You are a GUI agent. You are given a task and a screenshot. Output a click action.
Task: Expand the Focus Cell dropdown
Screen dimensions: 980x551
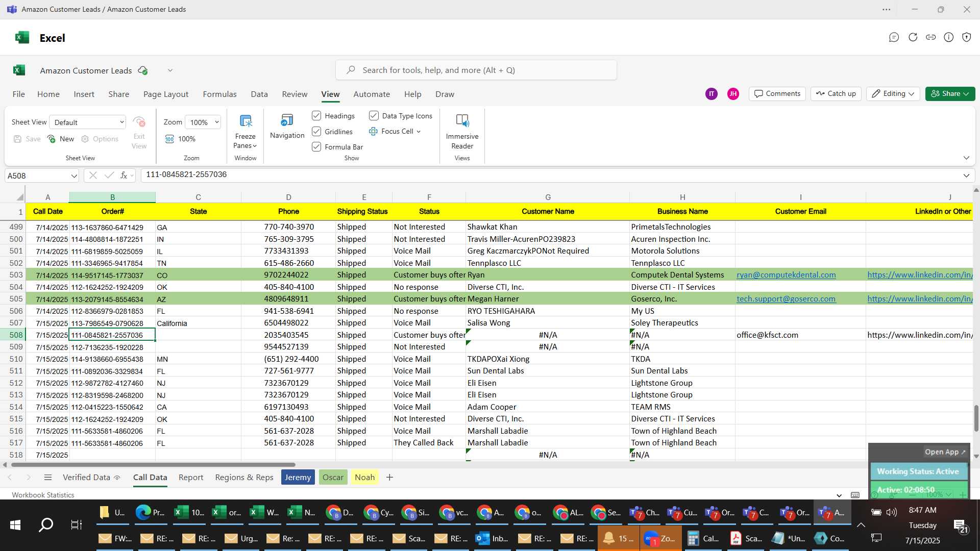tap(419, 132)
